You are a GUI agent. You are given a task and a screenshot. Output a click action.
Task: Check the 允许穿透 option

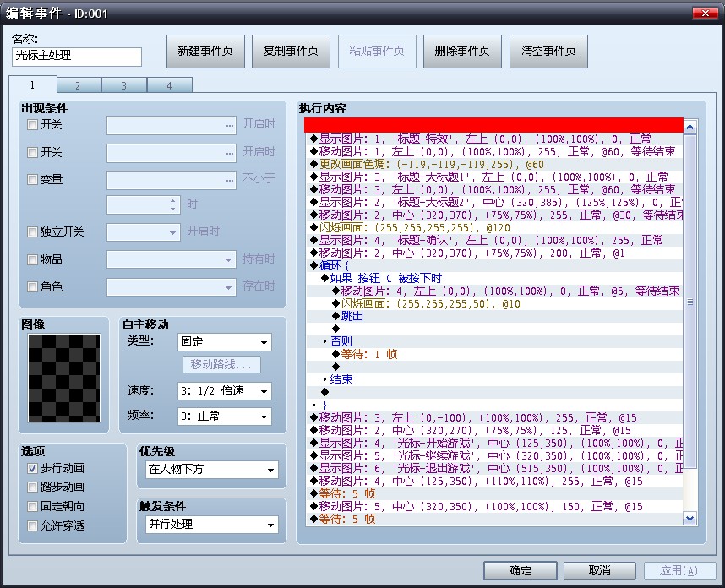(32, 525)
